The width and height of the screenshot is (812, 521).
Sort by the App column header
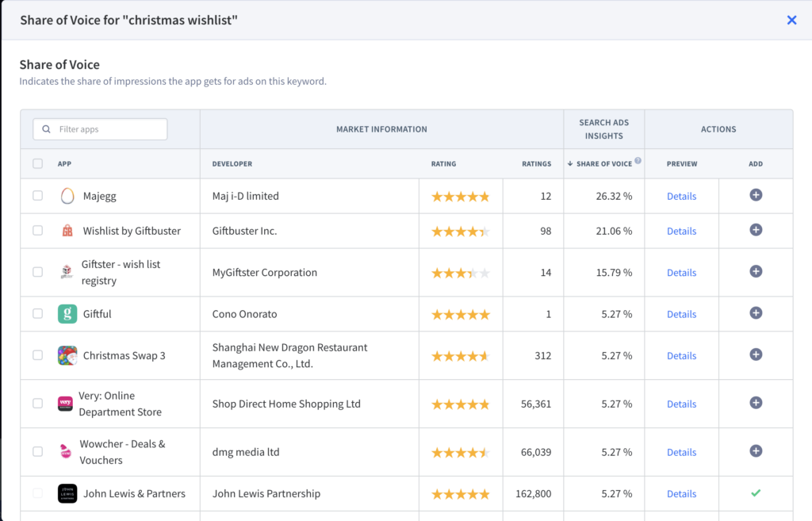[x=65, y=163]
